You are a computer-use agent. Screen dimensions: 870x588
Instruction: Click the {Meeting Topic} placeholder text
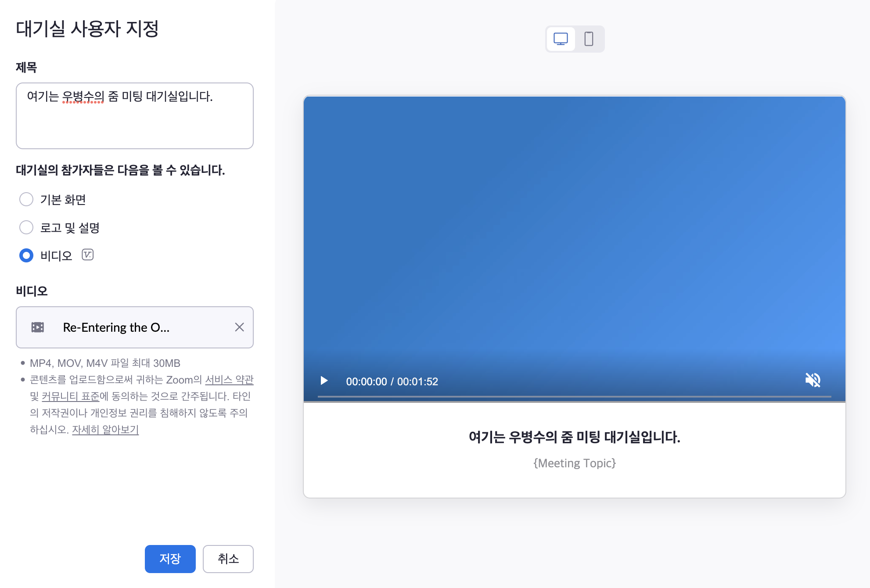575,463
